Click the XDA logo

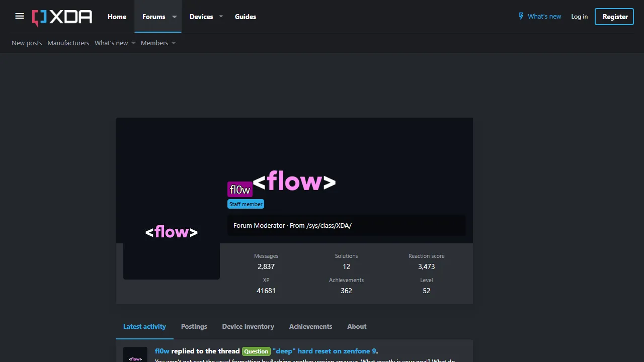[x=62, y=17]
